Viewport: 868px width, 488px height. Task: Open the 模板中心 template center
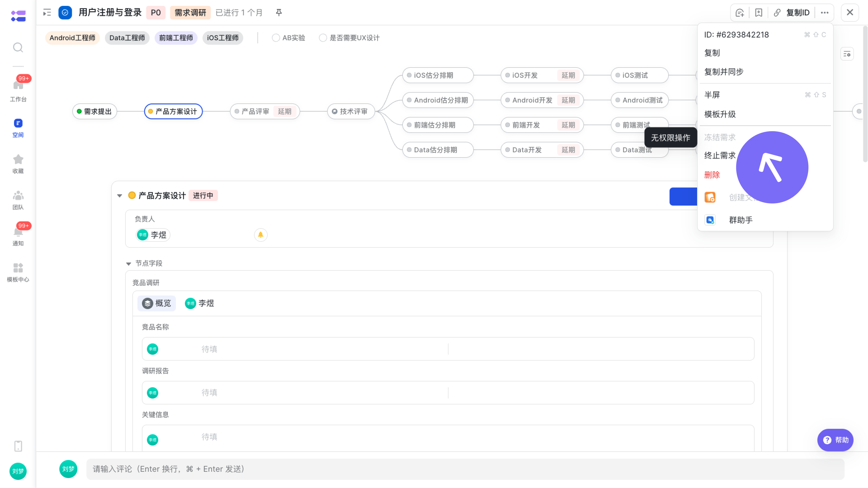(x=18, y=272)
